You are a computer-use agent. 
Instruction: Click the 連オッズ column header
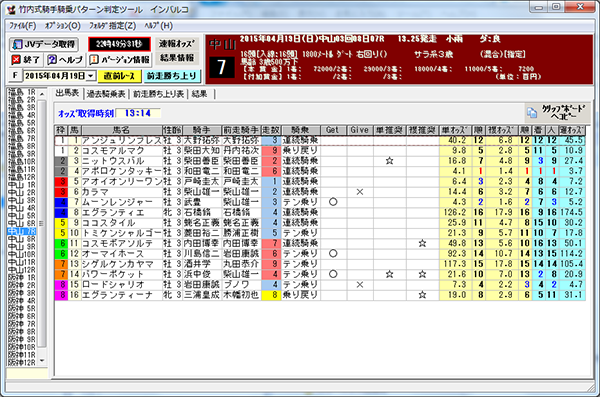tap(571, 130)
